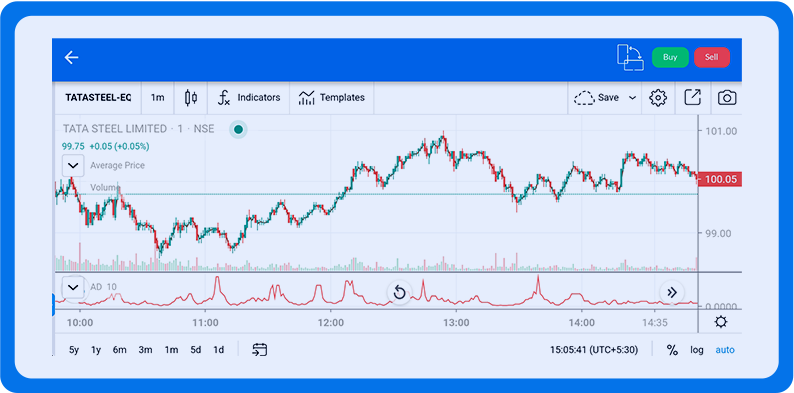Collapse the Average Price legend chevron
This screenshot has height=393, width=794.
coord(73,166)
